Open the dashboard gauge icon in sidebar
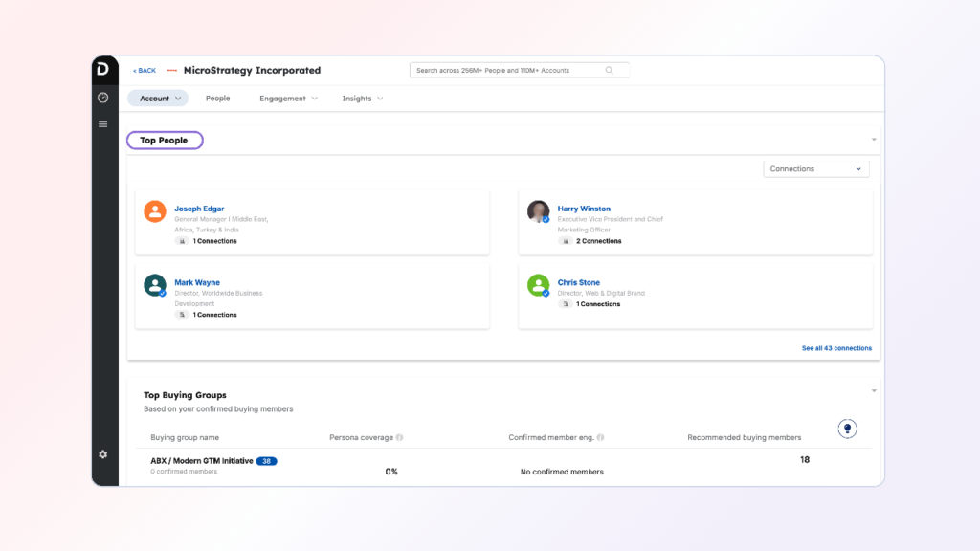Viewport: 980px width, 551px height. point(102,98)
